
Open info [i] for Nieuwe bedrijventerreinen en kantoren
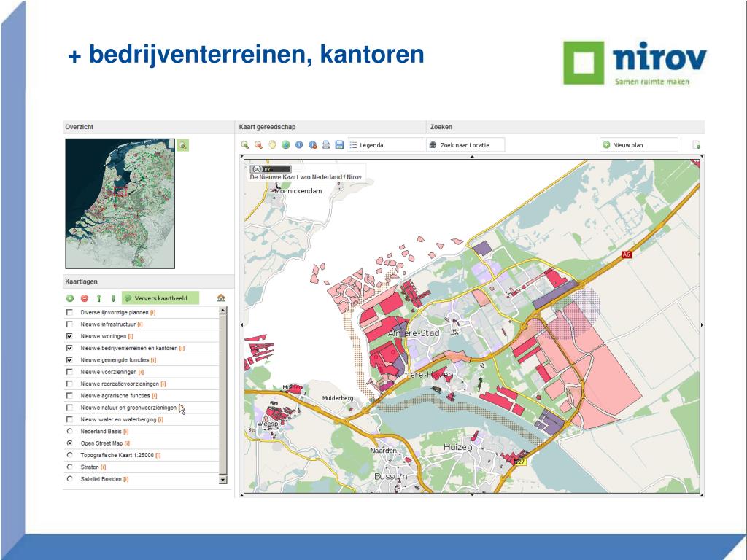click(182, 348)
